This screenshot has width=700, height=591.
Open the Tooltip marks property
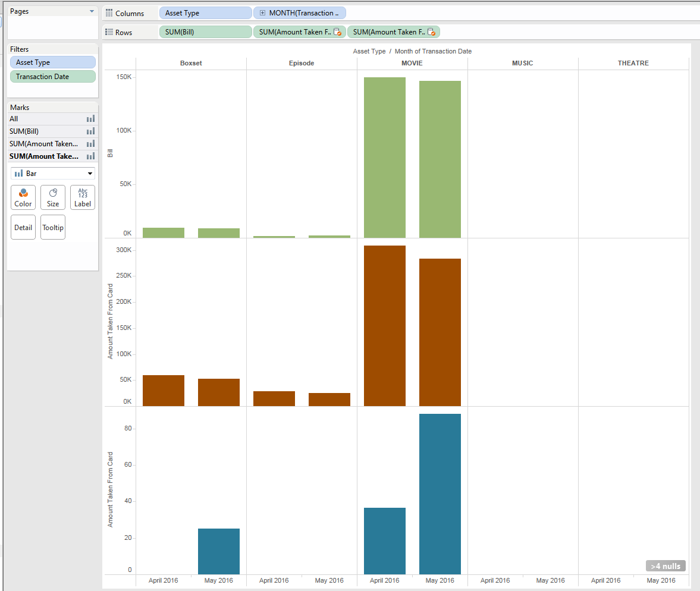[52, 227]
